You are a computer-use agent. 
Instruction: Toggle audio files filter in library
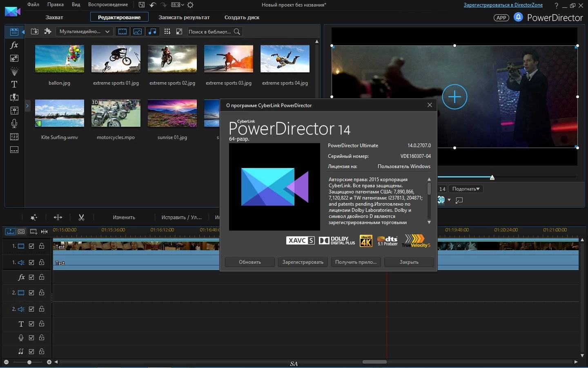point(152,31)
